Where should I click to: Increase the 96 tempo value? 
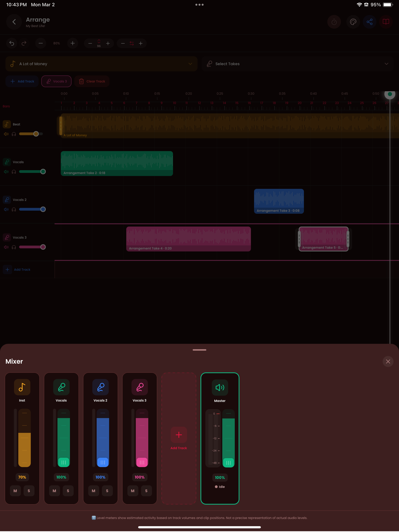[108, 43]
